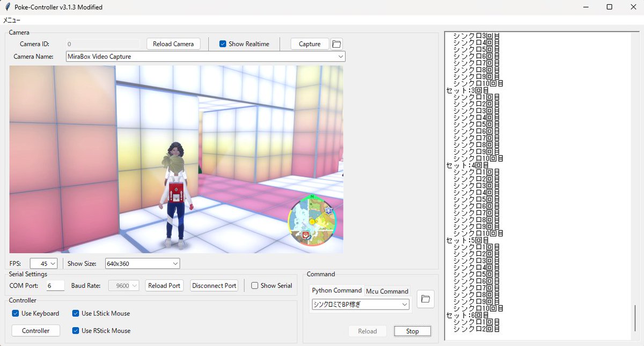Stop the running command
Viewport: 644px width, 346px height.
pos(412,331)
